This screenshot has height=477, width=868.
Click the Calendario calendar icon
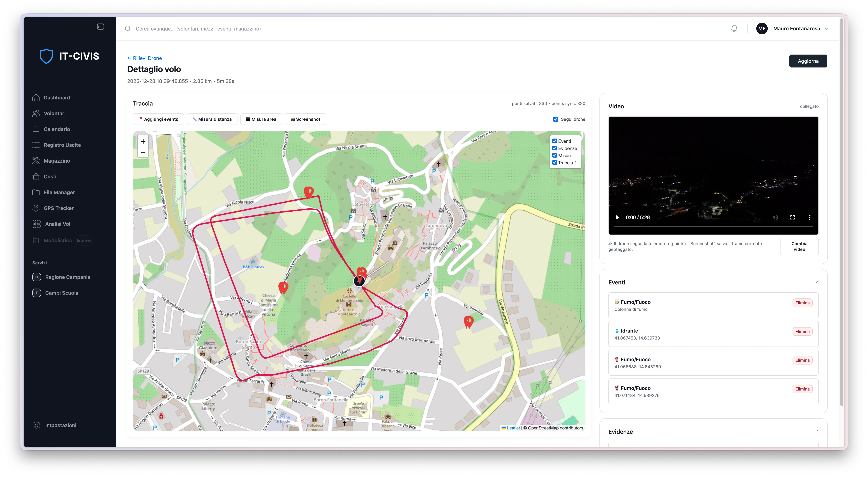36,129
